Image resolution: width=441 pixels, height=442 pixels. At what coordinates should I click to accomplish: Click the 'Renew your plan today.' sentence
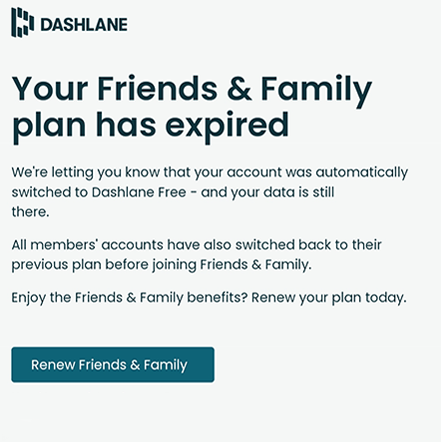(329, 298)
